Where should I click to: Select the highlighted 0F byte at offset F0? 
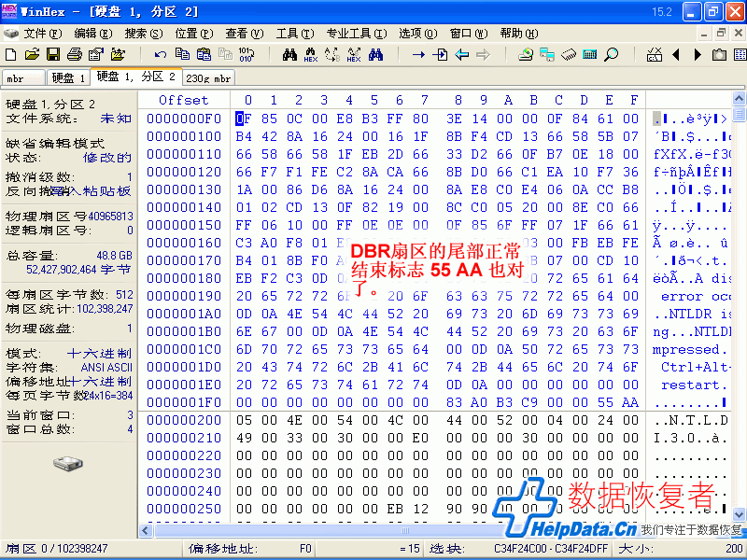(x=244, y=119)
